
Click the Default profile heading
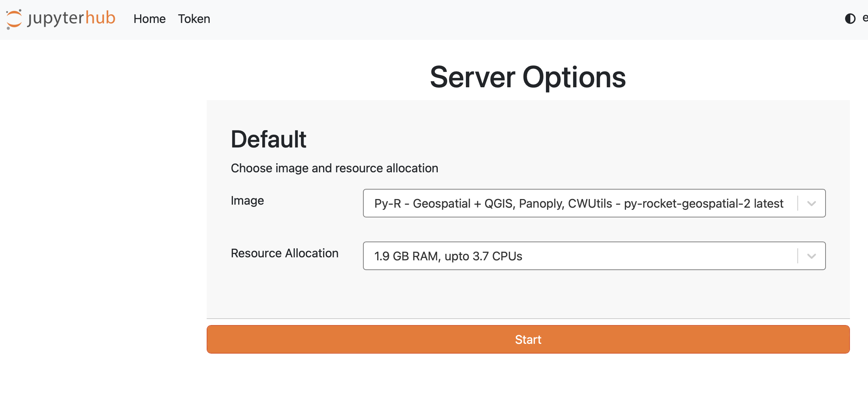click(x=268, y=139)
